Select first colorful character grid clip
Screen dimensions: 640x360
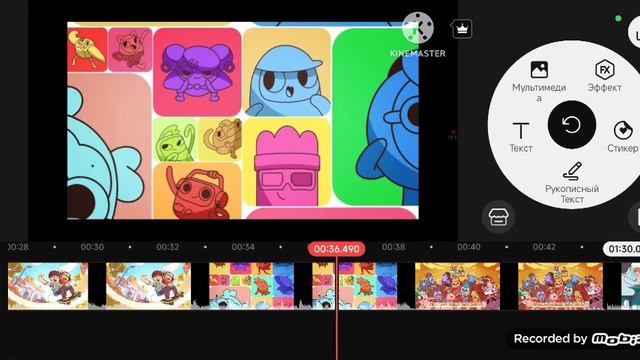[251, 286]
